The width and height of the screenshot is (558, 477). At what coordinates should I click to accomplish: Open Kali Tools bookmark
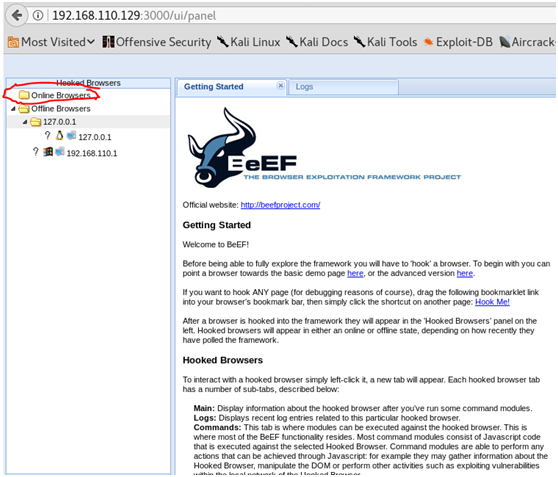385,42
